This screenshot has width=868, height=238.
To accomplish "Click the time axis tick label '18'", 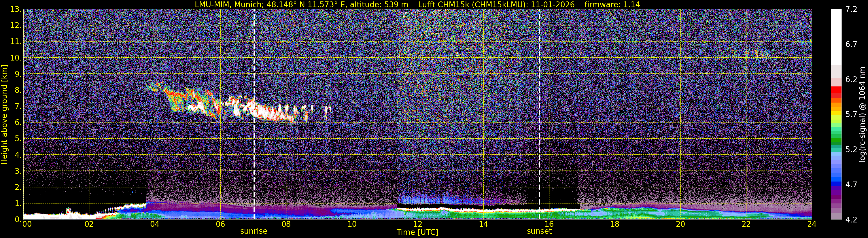I will (614, 224).
